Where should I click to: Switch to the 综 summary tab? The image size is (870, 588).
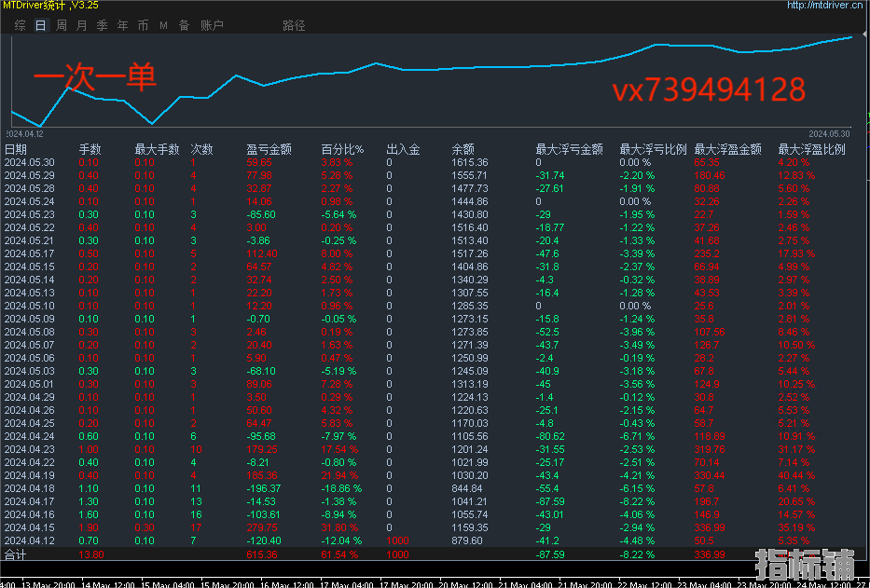(x=21, y=25)
